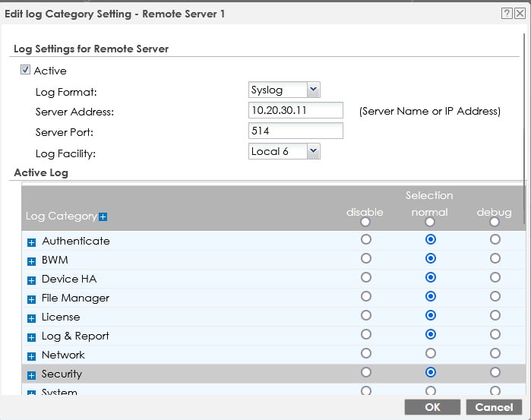Uncheck the Active checkbox
This screenshot has height=420, width=531.
pos(26,71)
